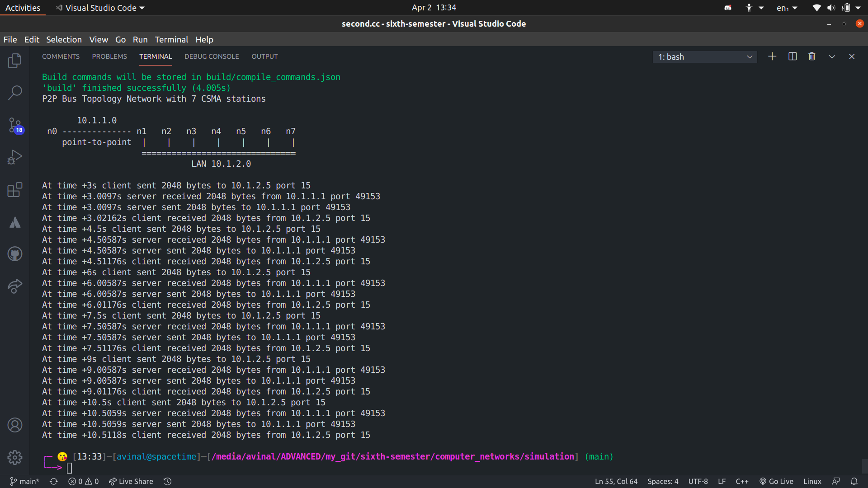Open Source Control with 18 changes
This screenshot has height=488, width=868.
click(x=15, y=125)
